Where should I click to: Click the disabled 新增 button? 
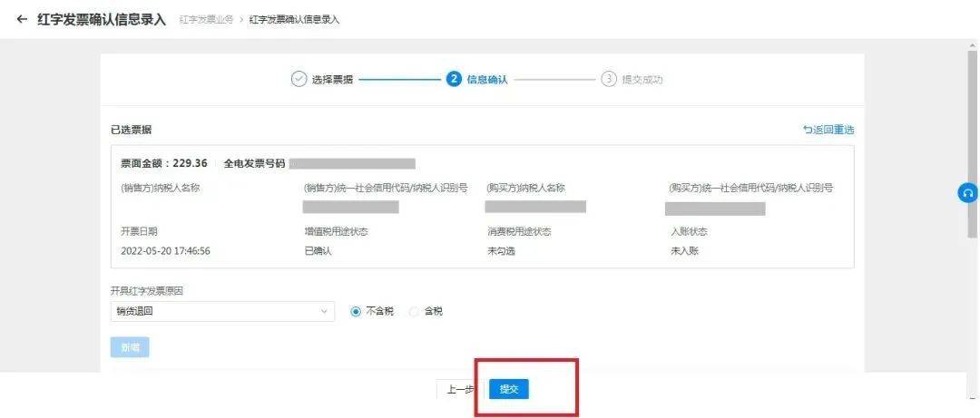[x=130, y=347]
